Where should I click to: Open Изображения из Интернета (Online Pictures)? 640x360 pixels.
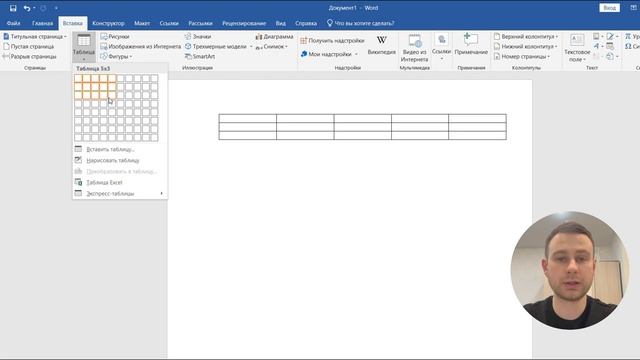pos(140,47)
